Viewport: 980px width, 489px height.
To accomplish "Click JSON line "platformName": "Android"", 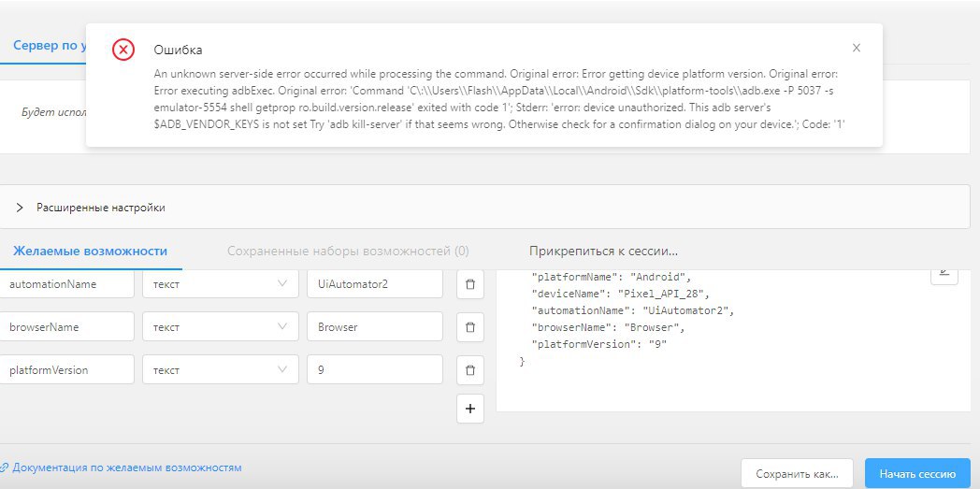I will (612, 276).
